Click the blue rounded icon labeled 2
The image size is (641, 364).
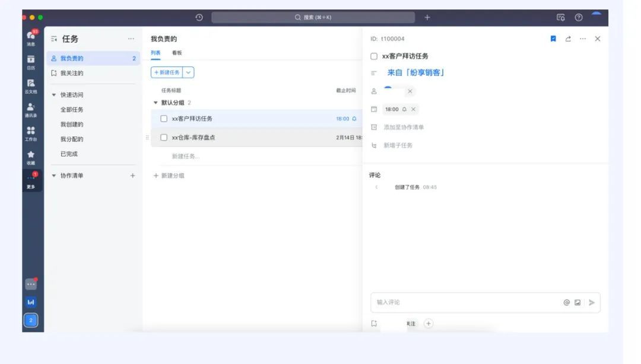[x=31, y=320]
